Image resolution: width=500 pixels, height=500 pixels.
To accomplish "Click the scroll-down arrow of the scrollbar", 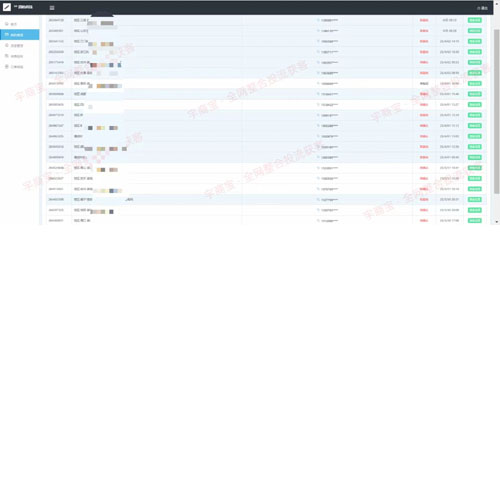I will pos(497,222).
